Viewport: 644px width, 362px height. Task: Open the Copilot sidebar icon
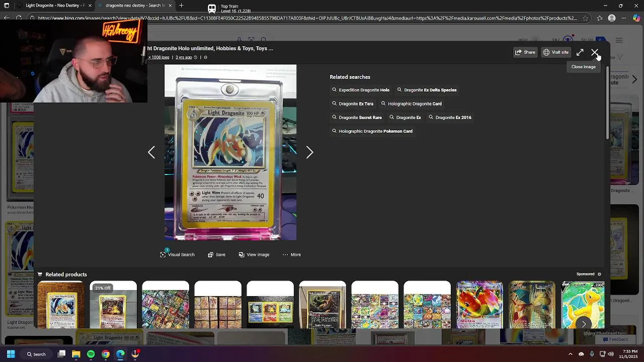(636, 18)
